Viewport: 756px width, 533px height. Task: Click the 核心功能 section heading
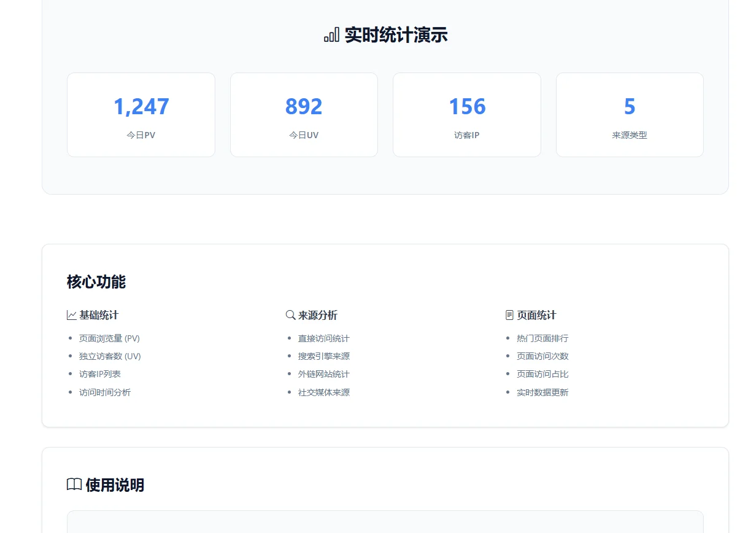pyautogui.click(x=96, y=282)
